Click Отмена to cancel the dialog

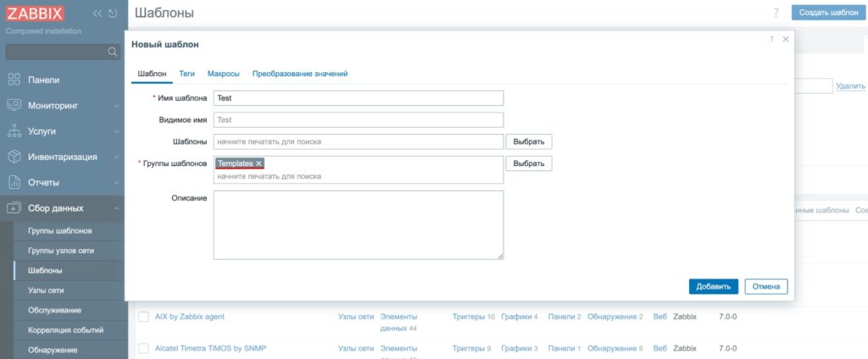tap(765, 286)
